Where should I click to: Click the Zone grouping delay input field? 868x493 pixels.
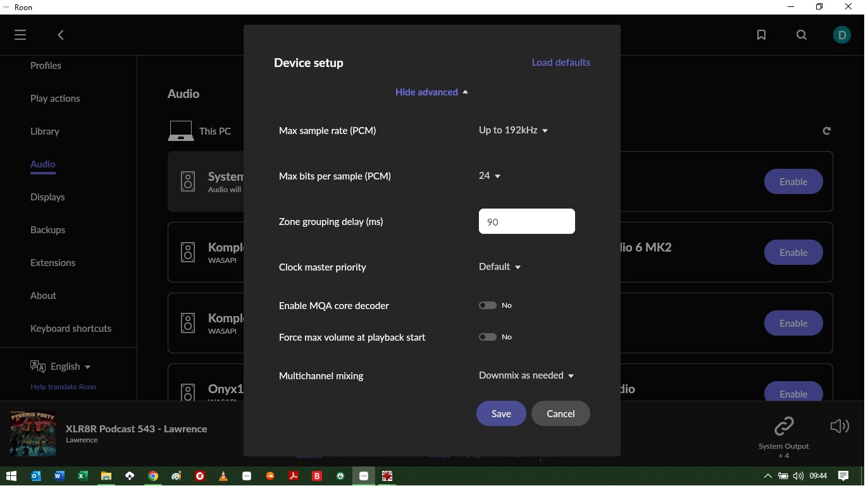click(x=526, y=221)
